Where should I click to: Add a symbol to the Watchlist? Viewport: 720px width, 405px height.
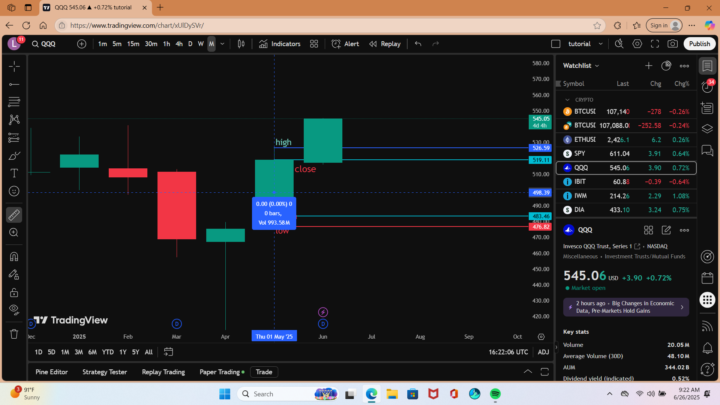(x=648, y=66)
